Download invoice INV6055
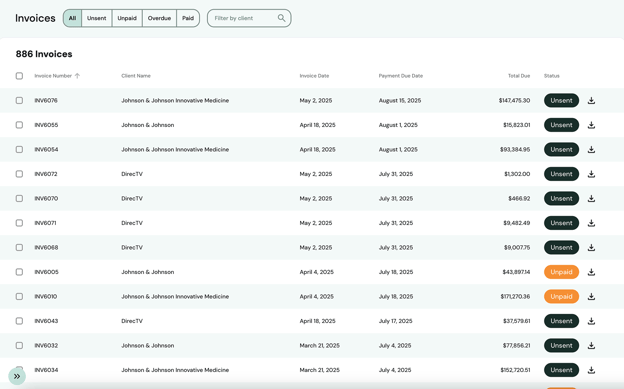 [x=591, y=125]
